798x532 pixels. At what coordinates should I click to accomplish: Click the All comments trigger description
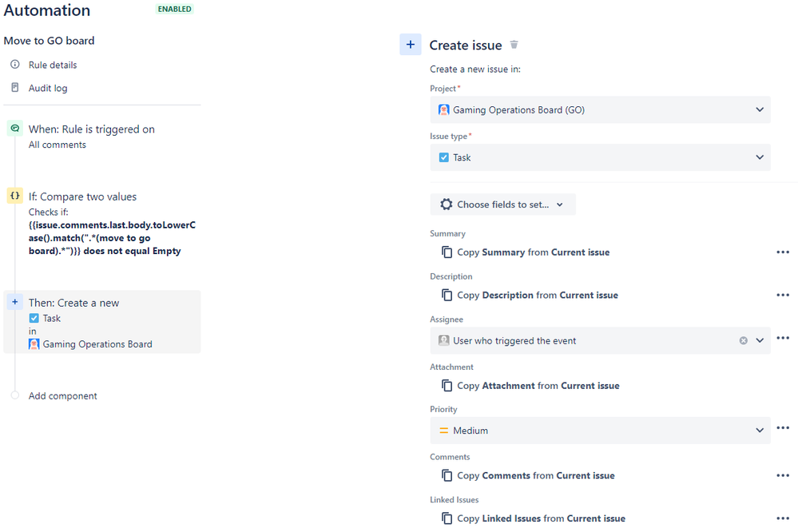click(57, 145)
